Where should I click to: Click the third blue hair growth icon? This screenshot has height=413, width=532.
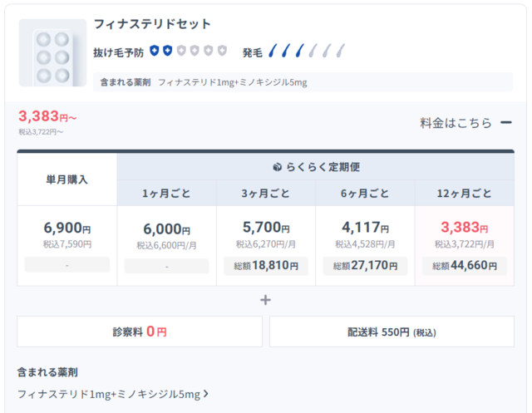[x=298, y=52]
